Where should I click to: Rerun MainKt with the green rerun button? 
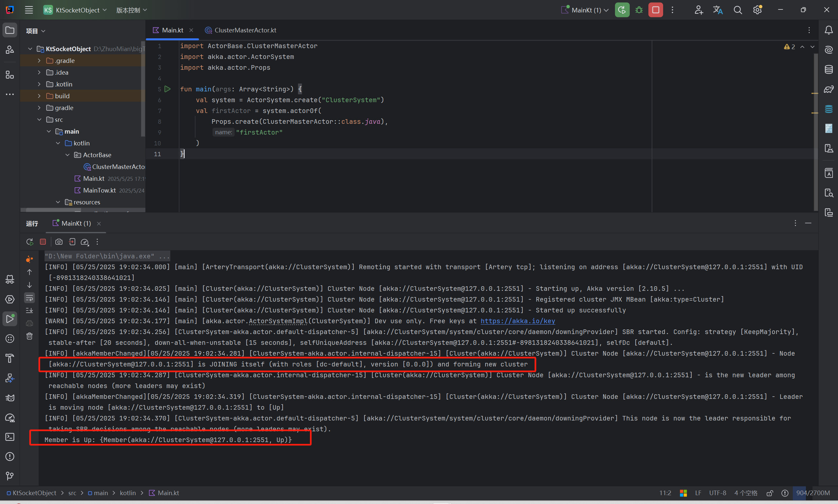[x=622, y=10]
